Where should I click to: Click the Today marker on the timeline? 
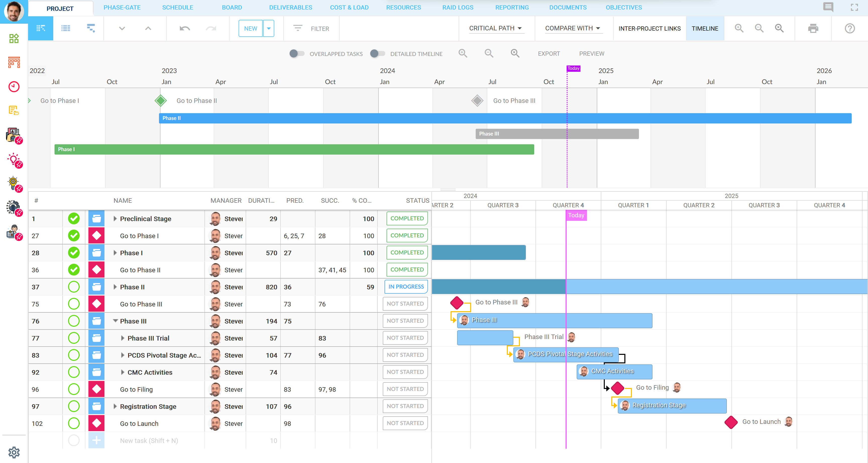click(x=573, y=68)
